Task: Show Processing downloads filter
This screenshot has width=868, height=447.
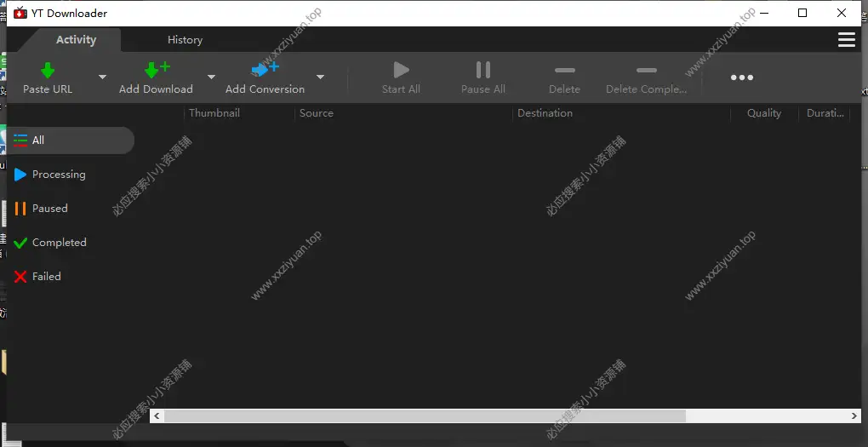Action: [58, 175]
